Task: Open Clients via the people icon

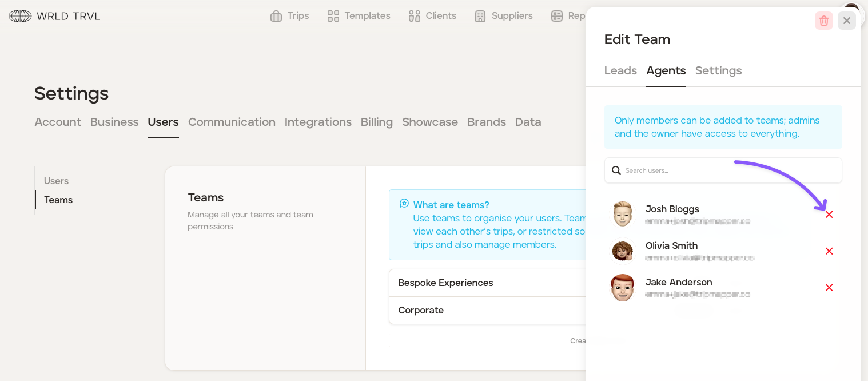Action: (415, 16)
